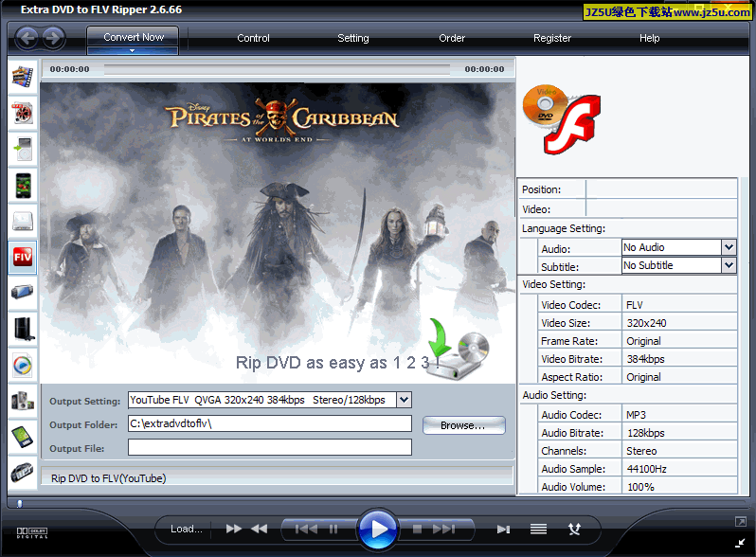
Task: Click the Position field value cell
Action: pyautogui.click(x=661, y=189)
